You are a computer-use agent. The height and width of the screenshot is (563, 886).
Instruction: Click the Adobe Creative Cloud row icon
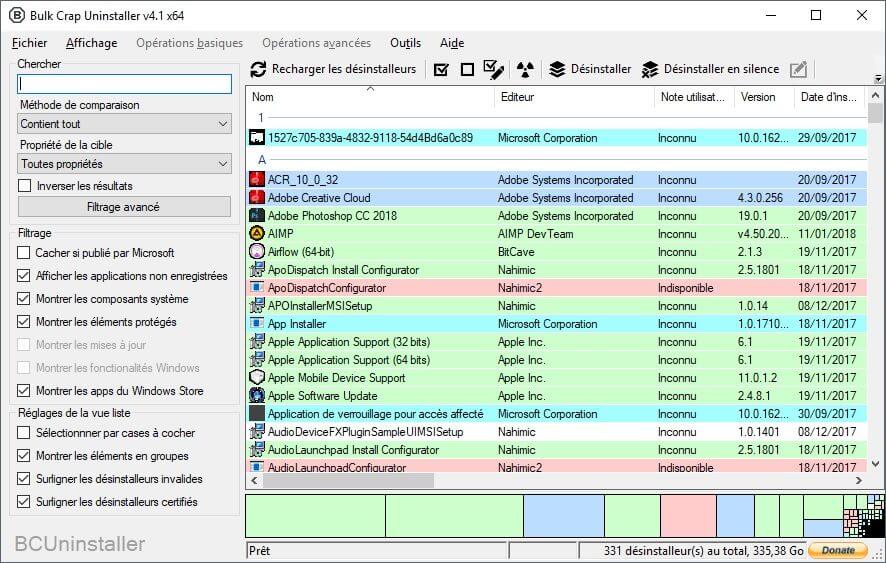(257, 198)
